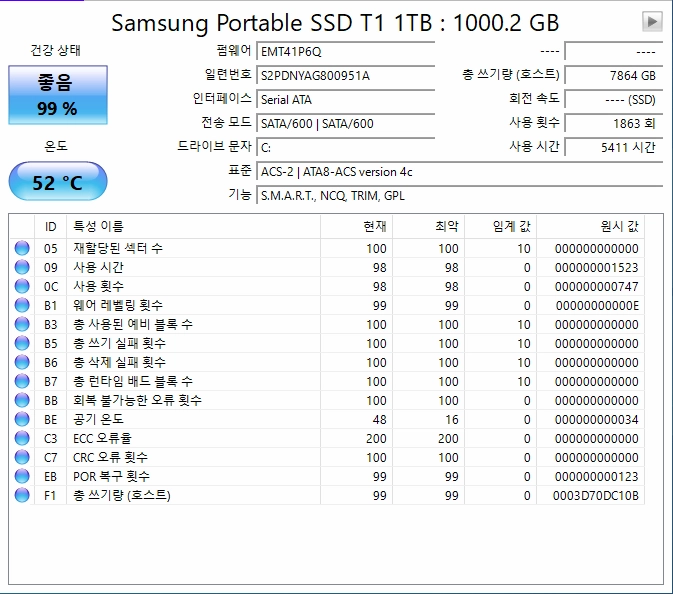Click raw value 000000001523
The width and height of the screenshot is (673, 594).
click(596, 267)
